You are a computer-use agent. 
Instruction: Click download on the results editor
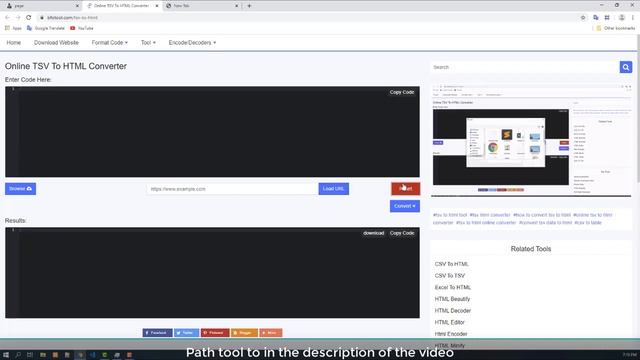(x=373, y=233)
